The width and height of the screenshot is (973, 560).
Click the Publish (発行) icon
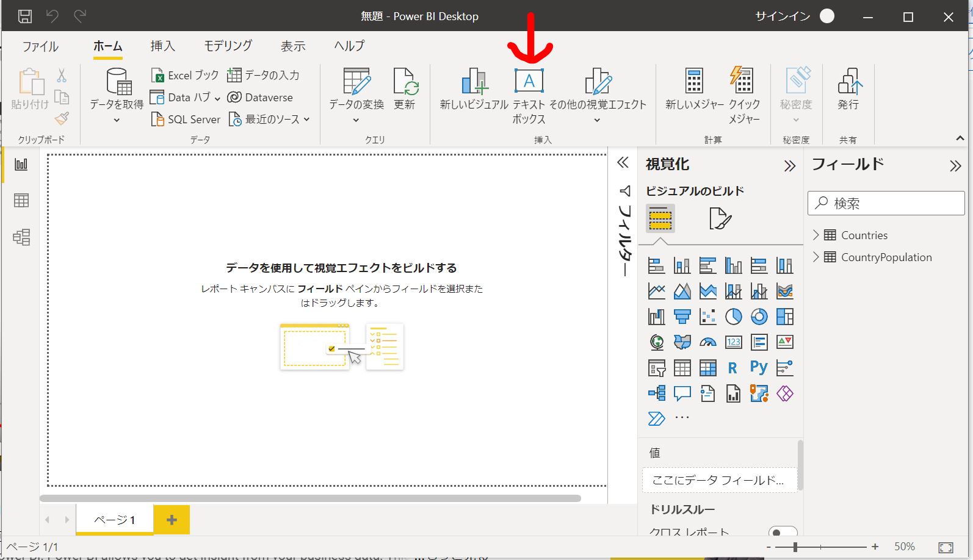[x=849, y=81]
